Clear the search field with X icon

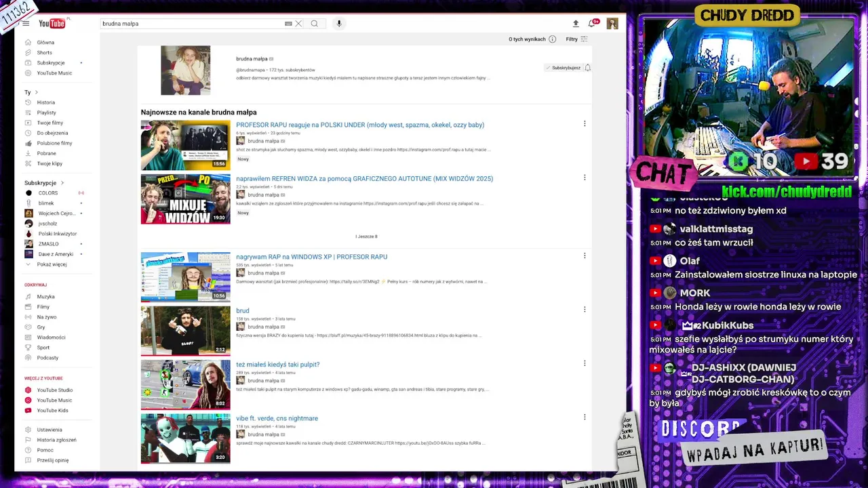click(298, 24)
